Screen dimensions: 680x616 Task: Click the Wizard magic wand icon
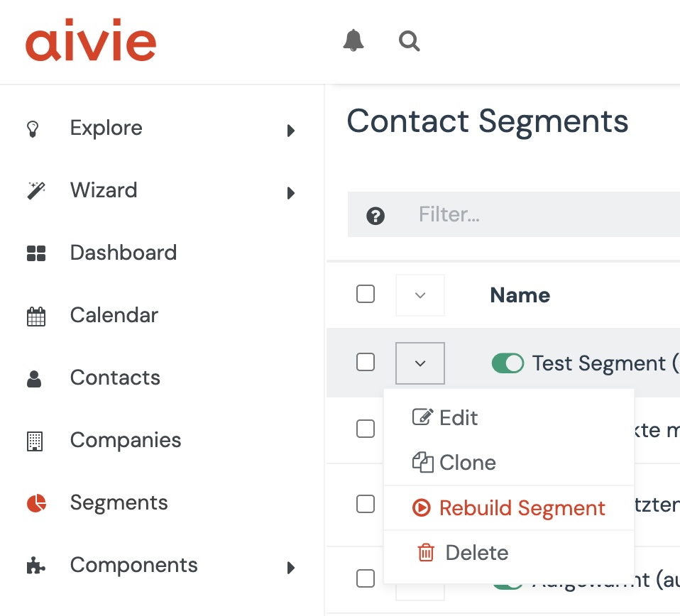36,190
